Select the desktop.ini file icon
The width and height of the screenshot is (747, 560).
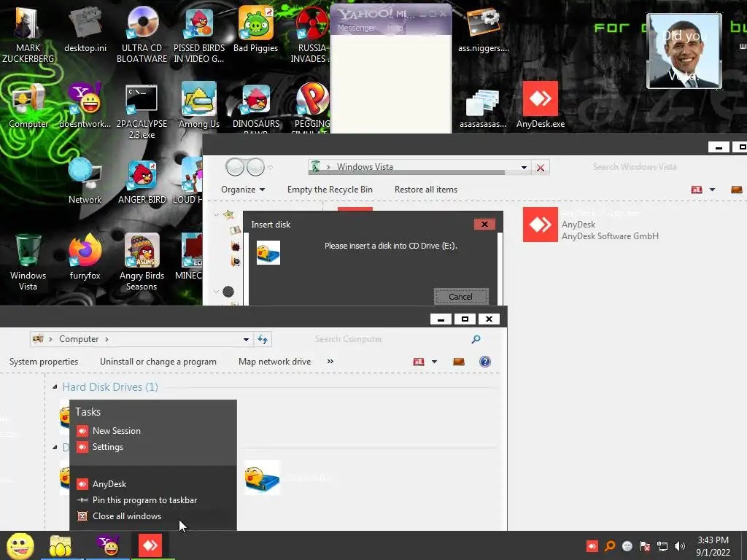point(85,29)
